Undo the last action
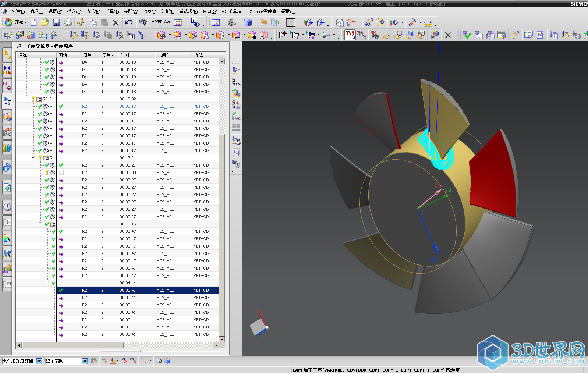Viewport: 588px width, 373px height. pyautogui.click(x=128, y=22)
